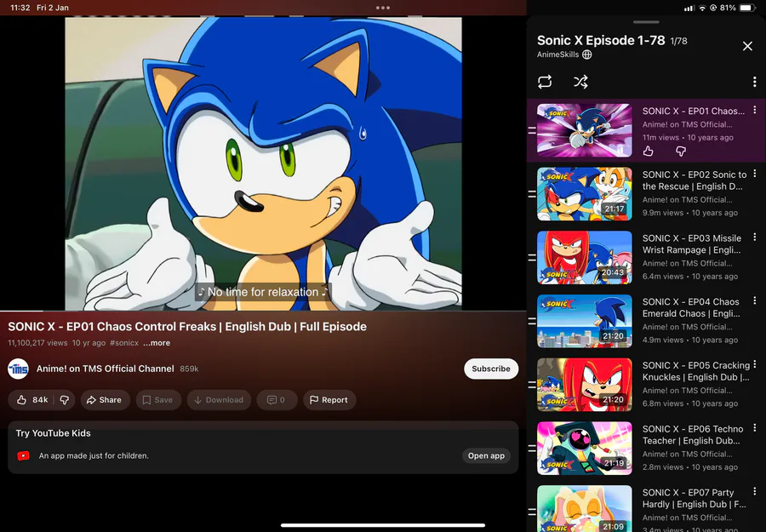The height and width of the screenshot is (532, 766).
Task: Grab reorder handle for EP01 row
Action: click(532, 130)
